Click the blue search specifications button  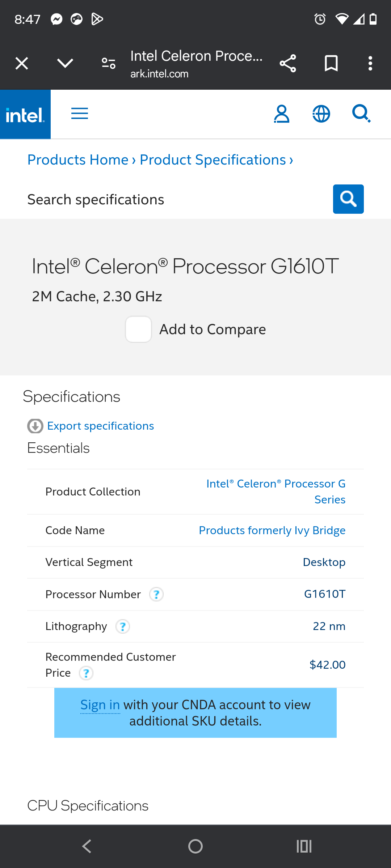(348, 199)
